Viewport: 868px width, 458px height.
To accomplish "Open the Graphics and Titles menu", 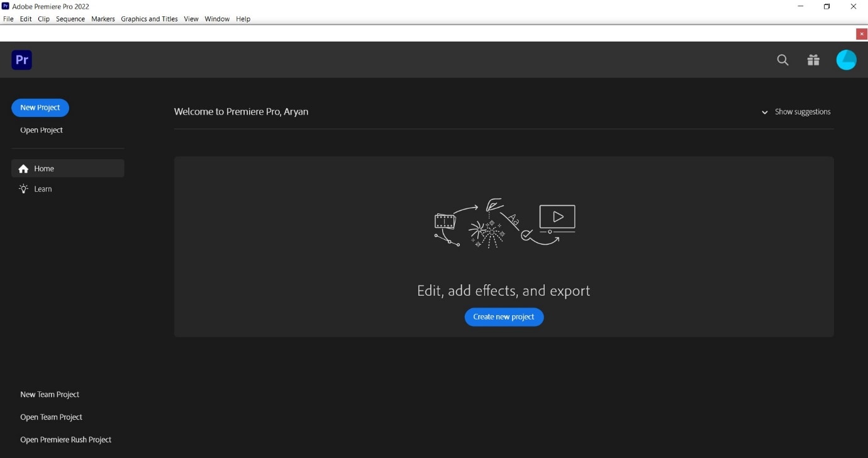I will pyautogui.click(x=149, y=19).
